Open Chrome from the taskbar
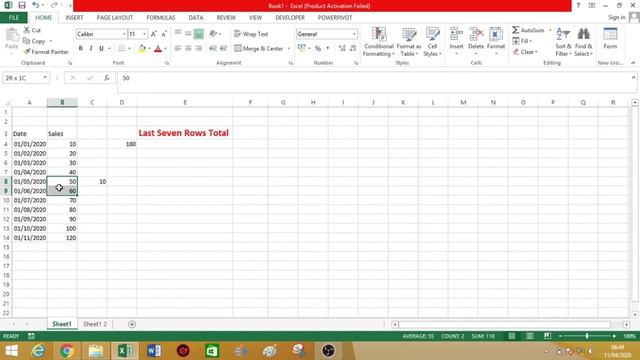 [67, 351]
